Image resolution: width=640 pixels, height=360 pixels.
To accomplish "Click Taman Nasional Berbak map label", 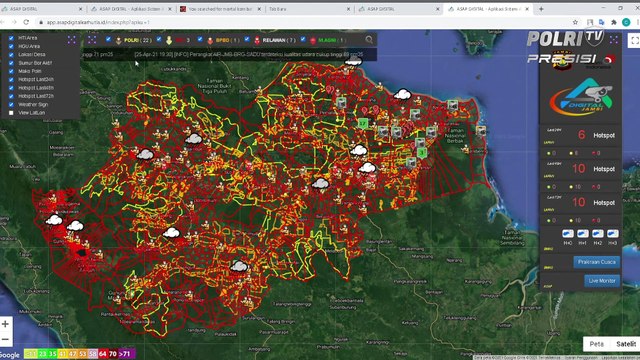I will pos(455,136).
